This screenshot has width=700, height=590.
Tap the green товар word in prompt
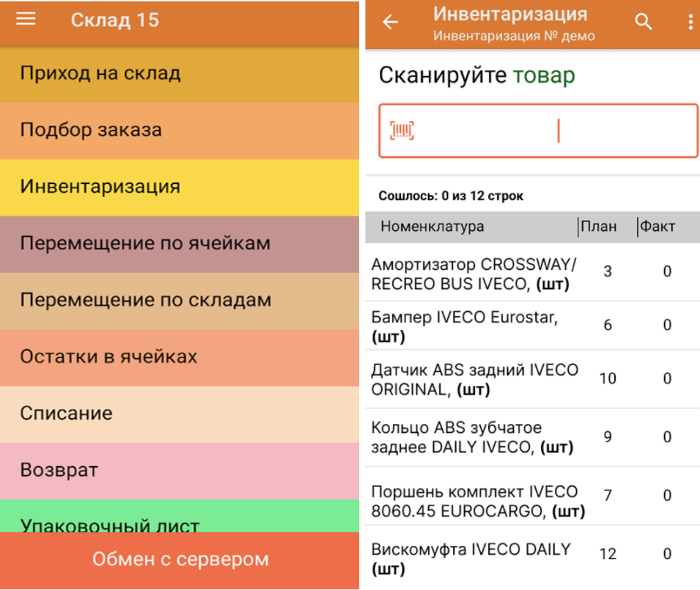pyautogui.click(x=544, y=75)
